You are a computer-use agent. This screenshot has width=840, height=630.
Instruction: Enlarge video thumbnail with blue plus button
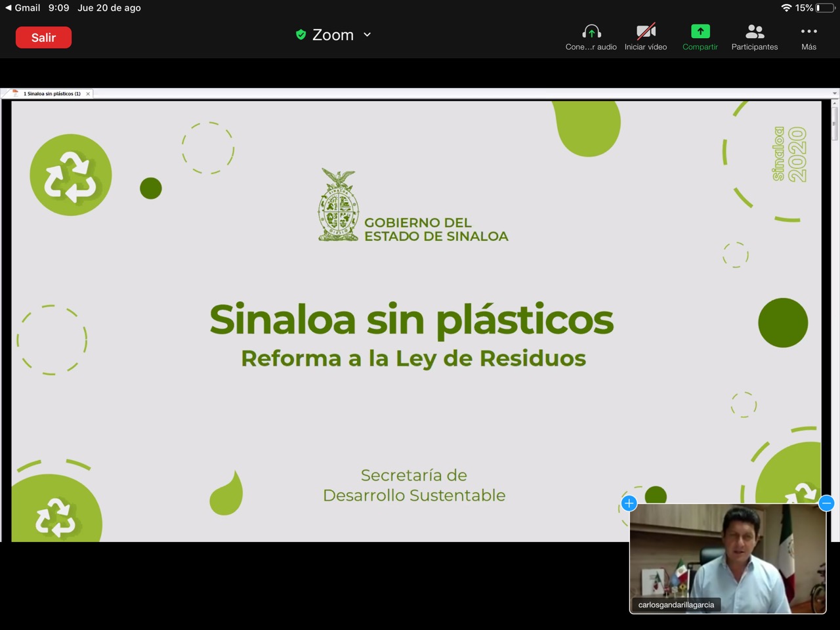[x=629, y=503]
